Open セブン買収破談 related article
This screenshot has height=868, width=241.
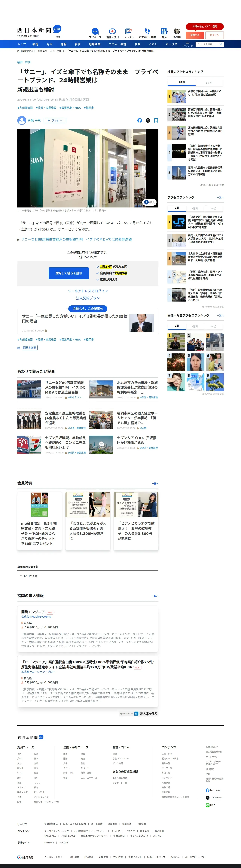[52, 444]
